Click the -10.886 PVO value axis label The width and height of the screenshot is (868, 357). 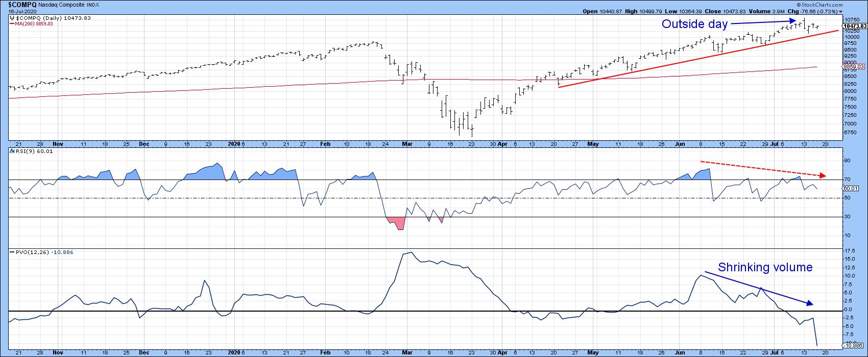point(854,345)
